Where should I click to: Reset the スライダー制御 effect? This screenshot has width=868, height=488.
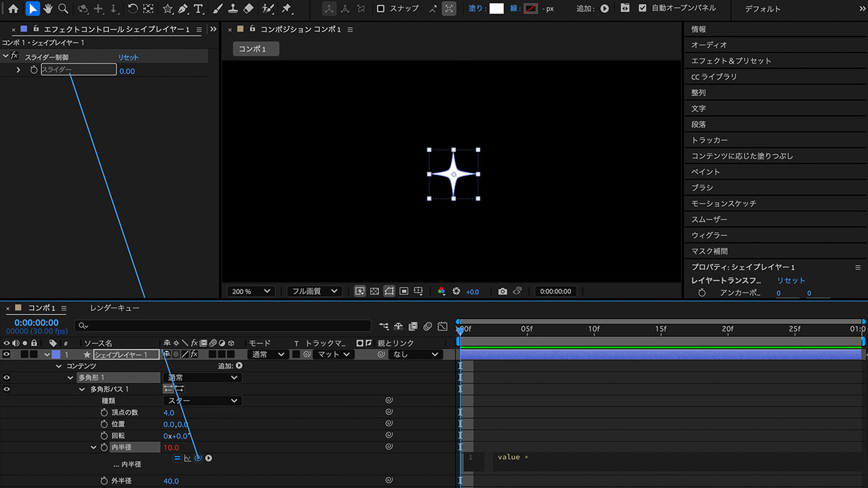click(128, 58)
